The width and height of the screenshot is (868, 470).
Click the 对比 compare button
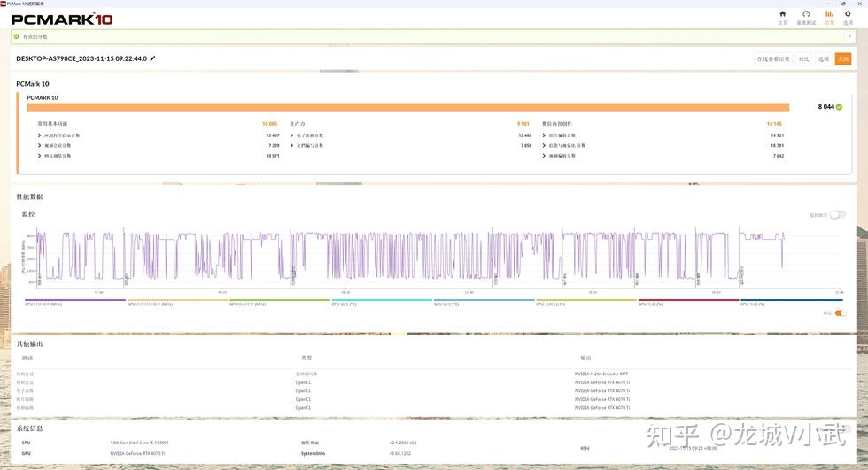[804, 58]
